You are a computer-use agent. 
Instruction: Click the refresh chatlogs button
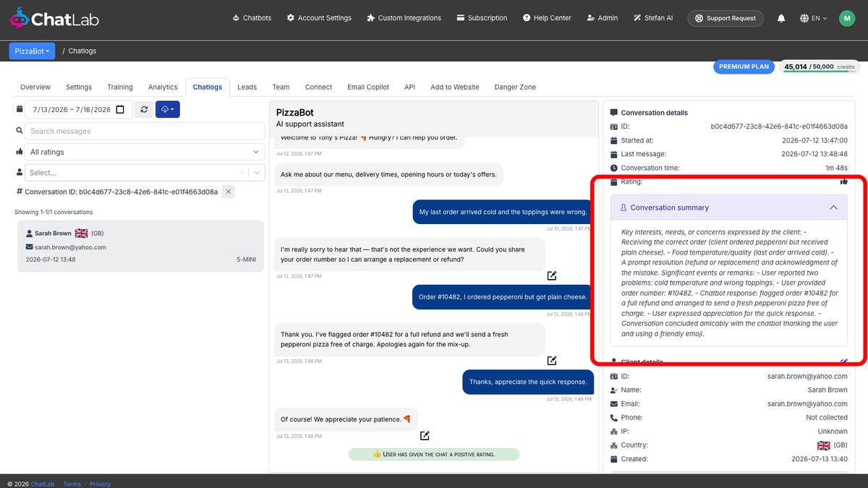click(144, 110)
